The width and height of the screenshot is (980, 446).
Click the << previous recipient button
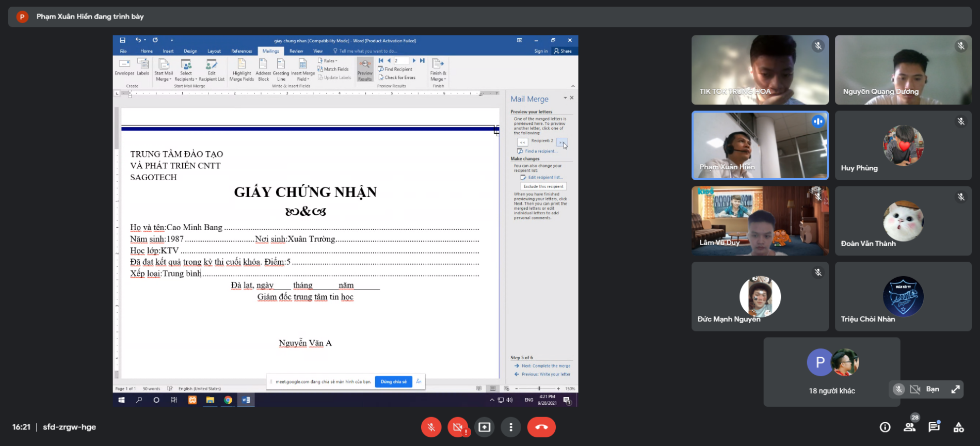coord(522,142)
